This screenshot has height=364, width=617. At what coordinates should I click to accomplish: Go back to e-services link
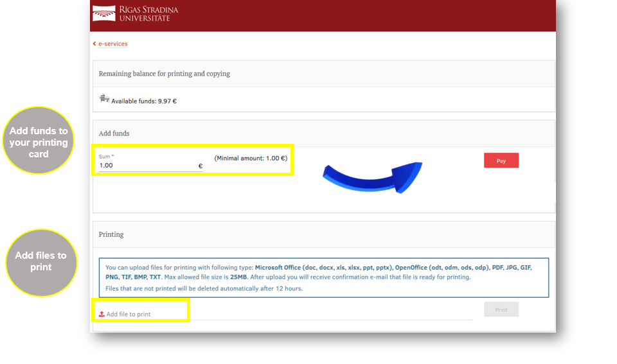coord(113,44)
